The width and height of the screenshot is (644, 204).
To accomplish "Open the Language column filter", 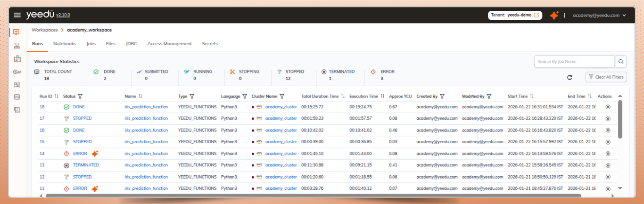I will click(244, 96).
